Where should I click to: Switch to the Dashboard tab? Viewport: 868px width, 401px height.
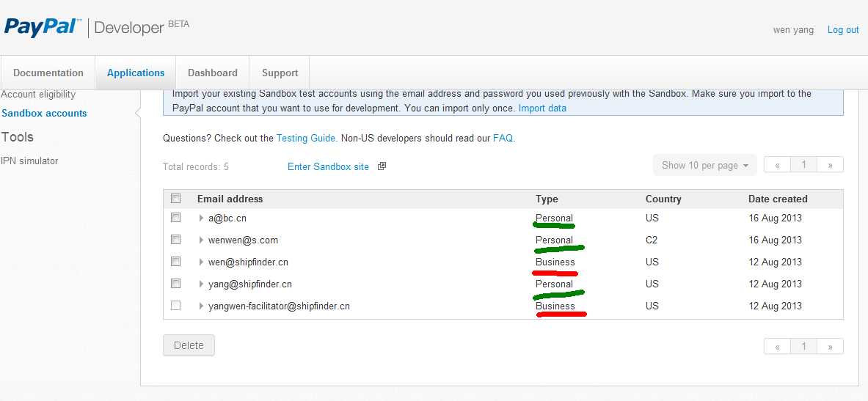212,73
